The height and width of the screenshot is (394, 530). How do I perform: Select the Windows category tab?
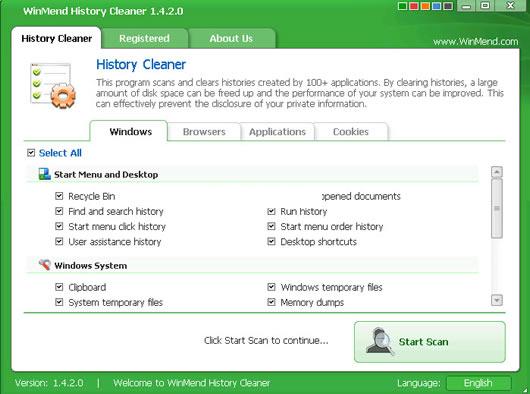click(x=130, y=131)
